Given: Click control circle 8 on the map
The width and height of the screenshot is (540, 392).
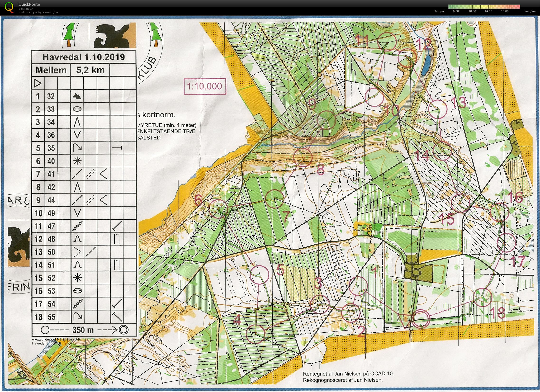Looking at the screenshot, I should pyautogui.click(x=303, y=158).
